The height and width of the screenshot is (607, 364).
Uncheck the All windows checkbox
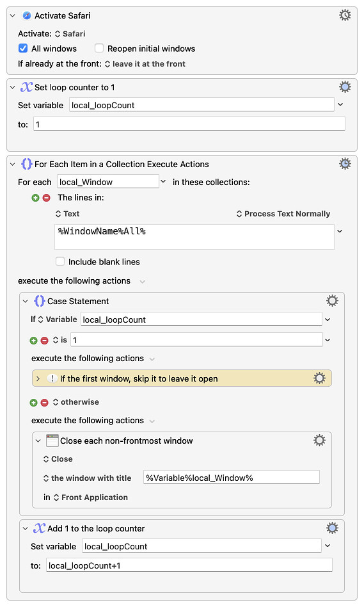(23, 48)
